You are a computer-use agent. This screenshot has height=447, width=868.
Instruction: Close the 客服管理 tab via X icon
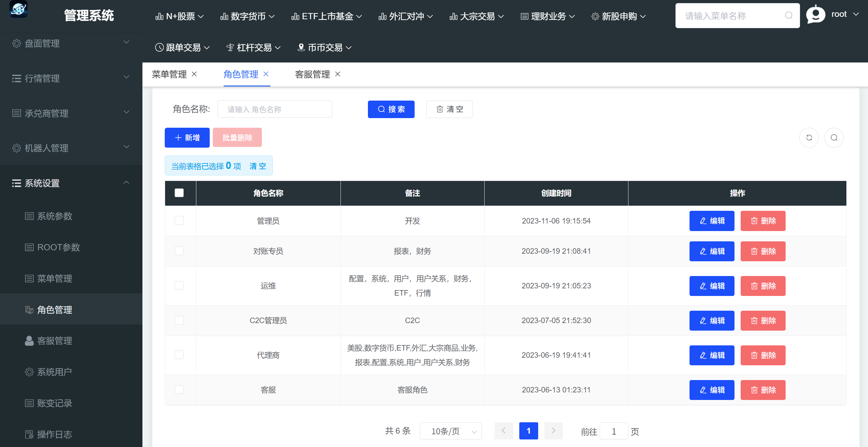click(x=338, y=74)
